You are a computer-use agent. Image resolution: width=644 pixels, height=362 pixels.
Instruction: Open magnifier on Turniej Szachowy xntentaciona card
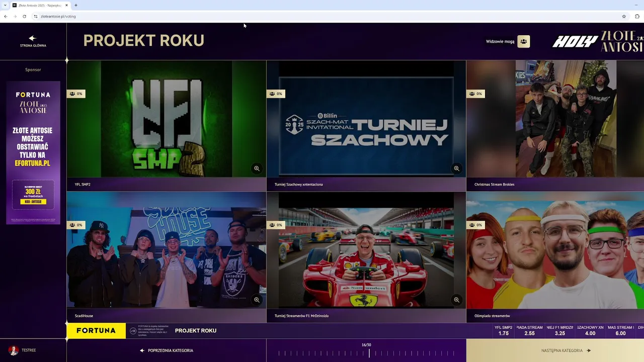456,168
